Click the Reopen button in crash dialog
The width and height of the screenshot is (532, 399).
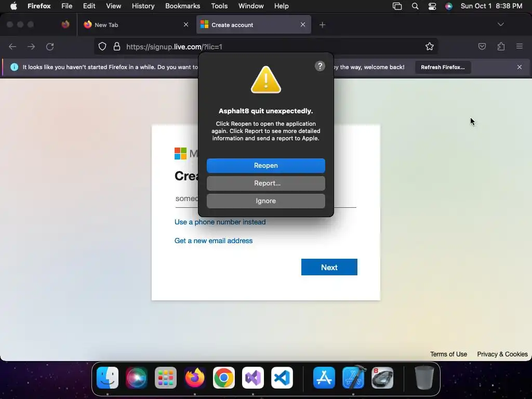click(265, 166)
